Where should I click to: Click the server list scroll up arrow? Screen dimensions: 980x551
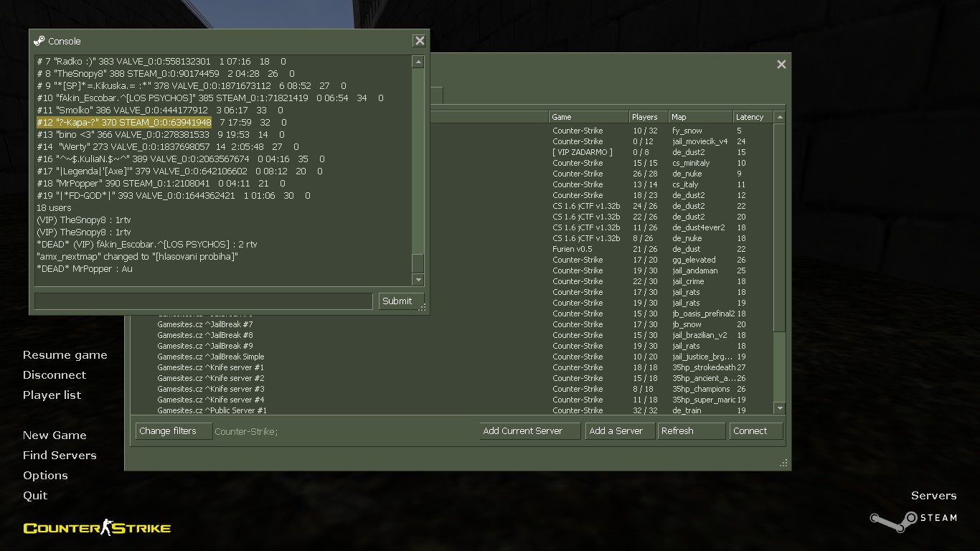pos(780,117)
